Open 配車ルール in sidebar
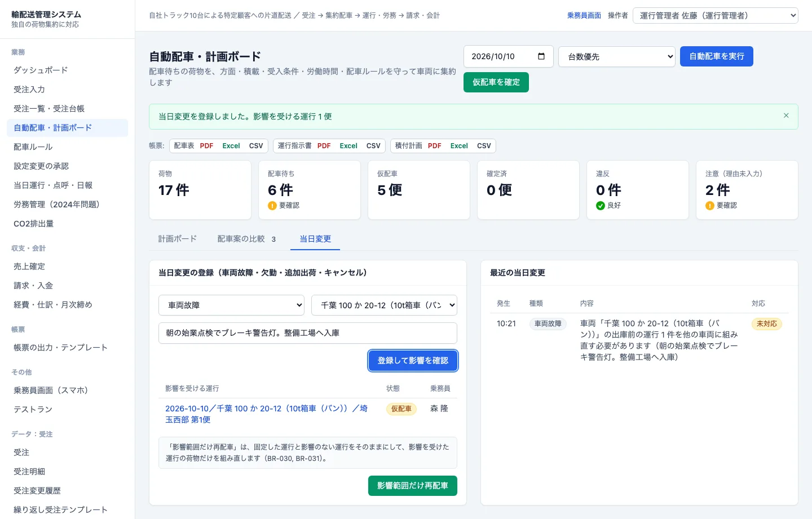Image resolution: width=812 pixels, height=519 pixels. [68, 147]
